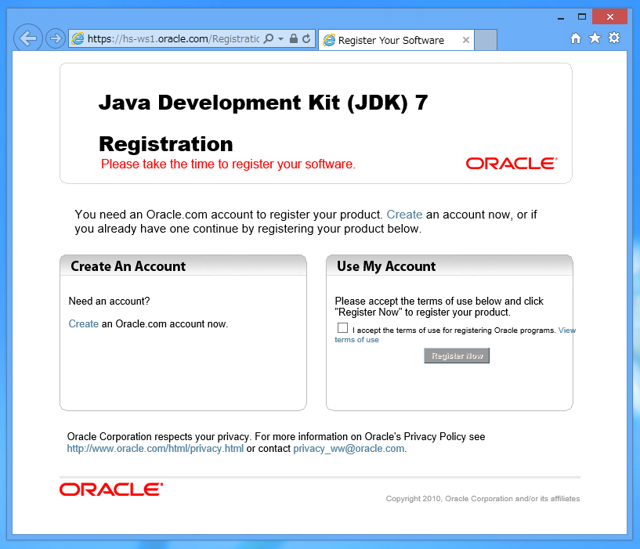Minimize the browser window
The height and width of the screenshot is (549, 640).
tap(561, 17)
